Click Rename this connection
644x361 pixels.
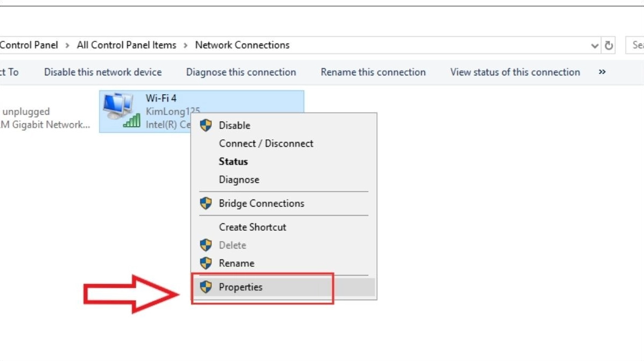tap(373, 72)
